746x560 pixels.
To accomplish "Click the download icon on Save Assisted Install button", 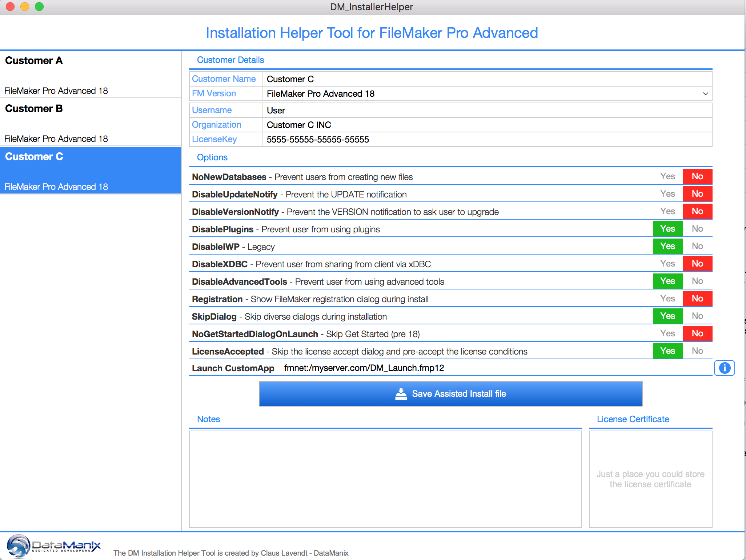I will click(x=401, y=394).
